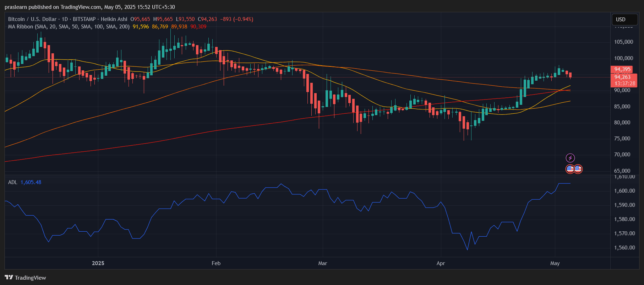Click the latest red Heikin Ashi candle
The width and height of the screenshot is (644, 285).
(571, 75)
